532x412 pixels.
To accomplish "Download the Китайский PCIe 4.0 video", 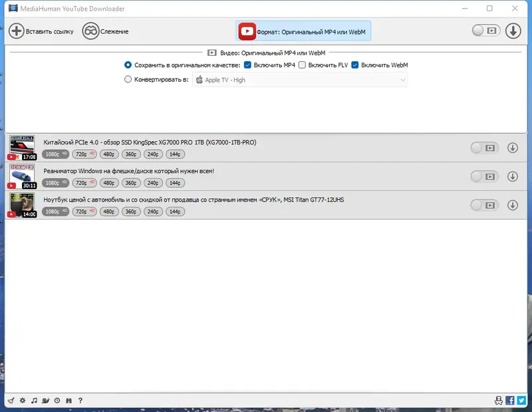I will tap(513, 148).
